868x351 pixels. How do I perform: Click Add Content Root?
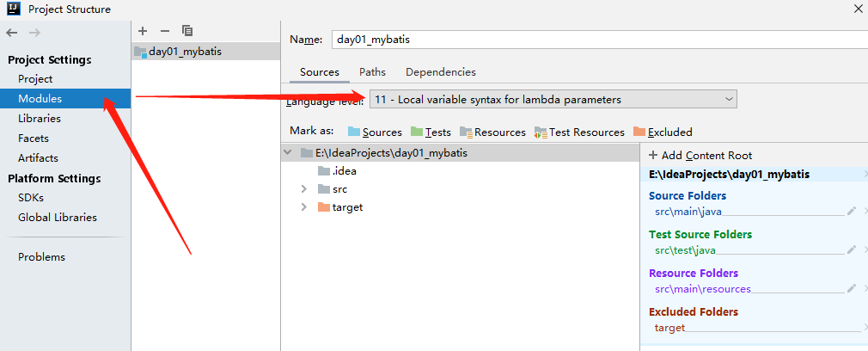700,156
